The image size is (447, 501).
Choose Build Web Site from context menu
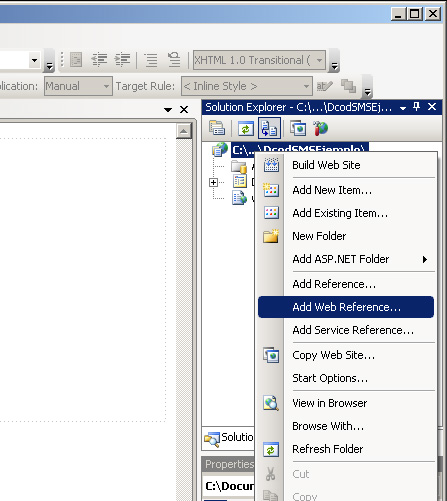pos(346,165)
